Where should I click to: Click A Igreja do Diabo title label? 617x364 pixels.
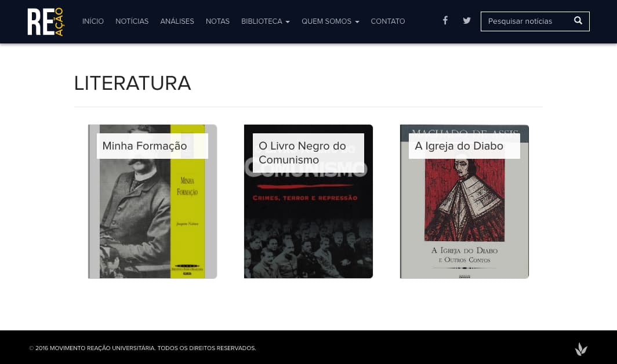coord(464,146)
